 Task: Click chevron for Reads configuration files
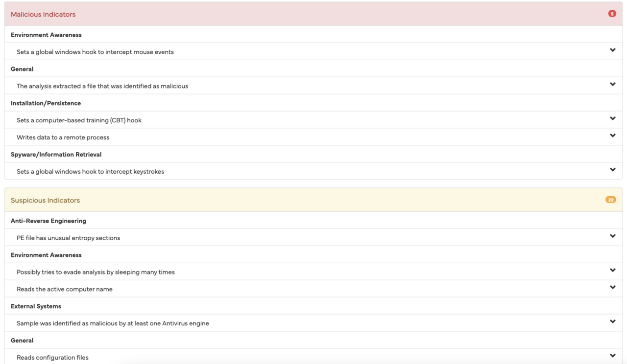click(612, 356)
